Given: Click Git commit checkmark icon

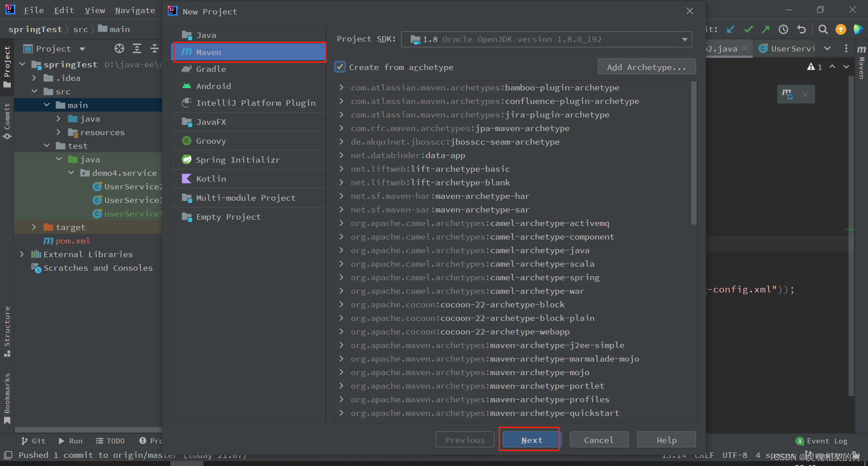Looking at the screenshot, I should coord(749,29).
